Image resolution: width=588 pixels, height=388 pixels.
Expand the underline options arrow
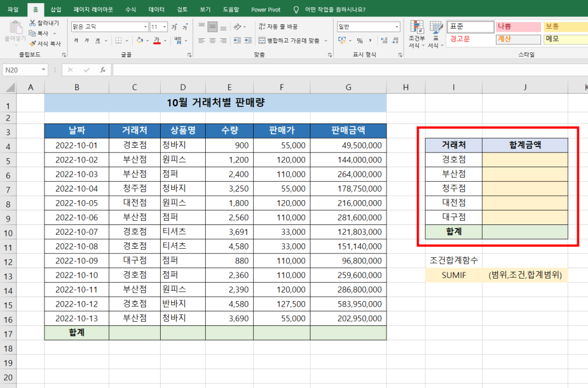106,41
